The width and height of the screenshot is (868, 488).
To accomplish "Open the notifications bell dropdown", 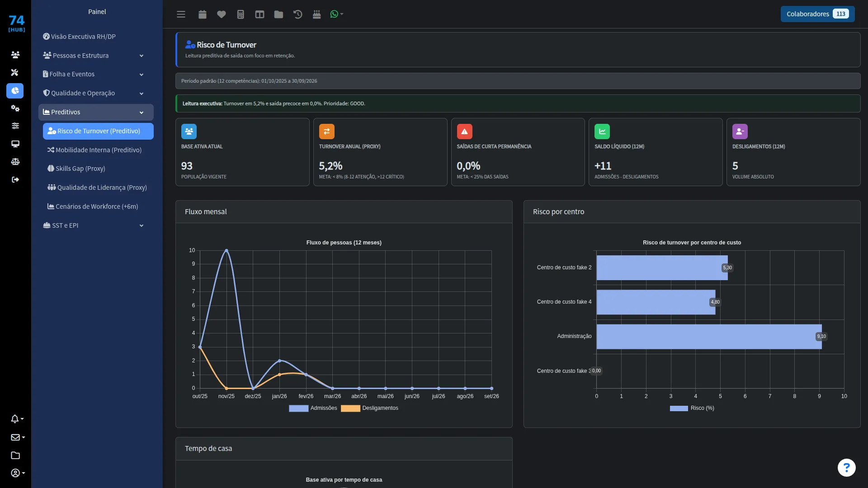I will (17, 419).
